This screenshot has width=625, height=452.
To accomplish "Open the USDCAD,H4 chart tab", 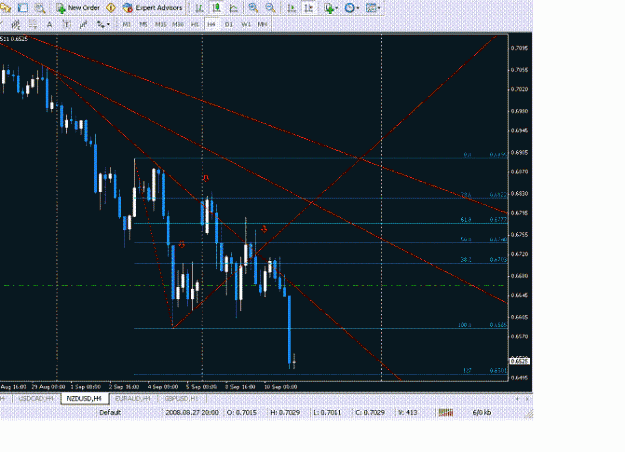I will [36, 399].
